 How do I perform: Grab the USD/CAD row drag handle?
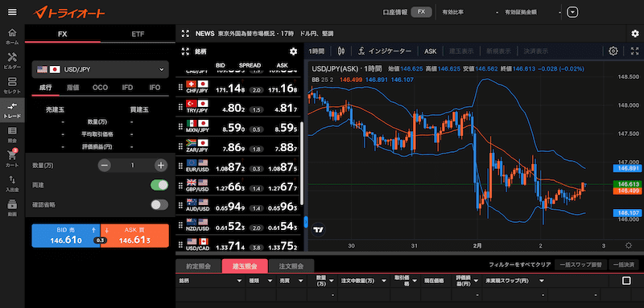[180, 244]
